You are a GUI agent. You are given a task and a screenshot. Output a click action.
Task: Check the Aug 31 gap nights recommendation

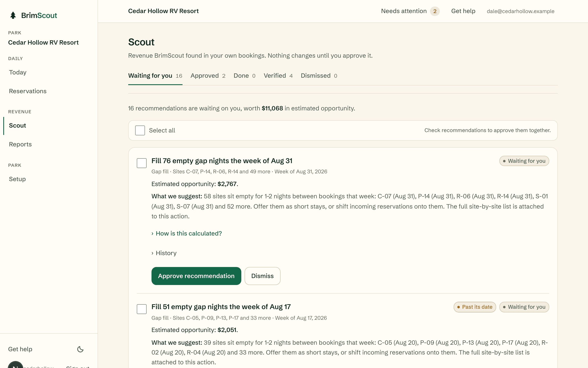(x=142, y=163)
